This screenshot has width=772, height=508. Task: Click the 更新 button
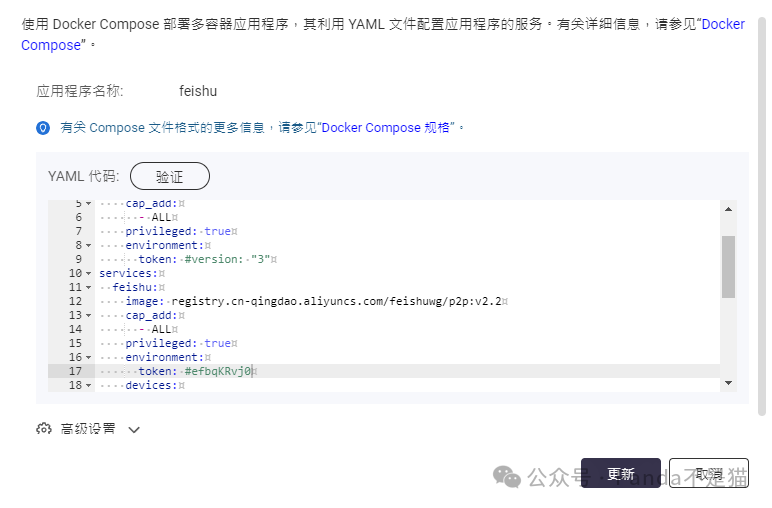621,474
